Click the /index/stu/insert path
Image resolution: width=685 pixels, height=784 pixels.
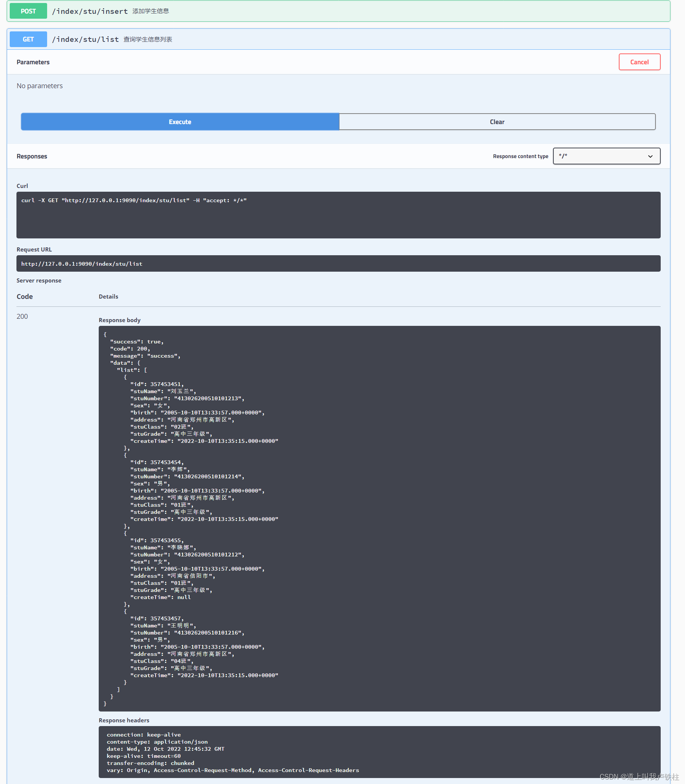(90, 11)
